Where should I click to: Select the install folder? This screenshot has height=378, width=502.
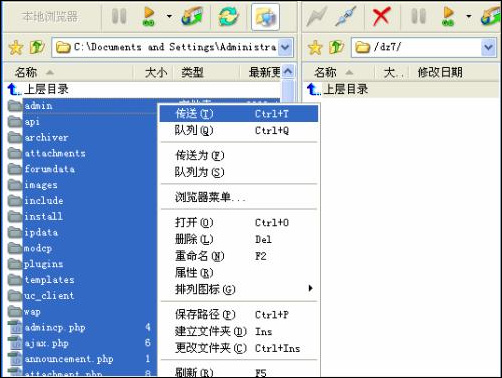[43, 216]
